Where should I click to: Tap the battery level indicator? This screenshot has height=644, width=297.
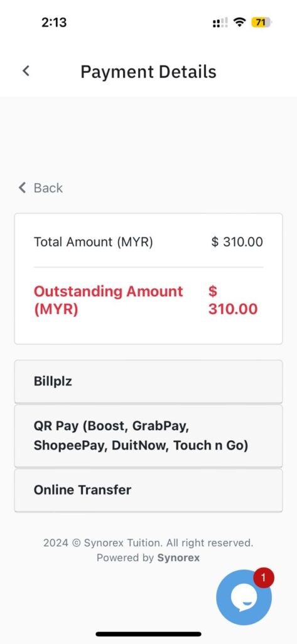[261, 23]
